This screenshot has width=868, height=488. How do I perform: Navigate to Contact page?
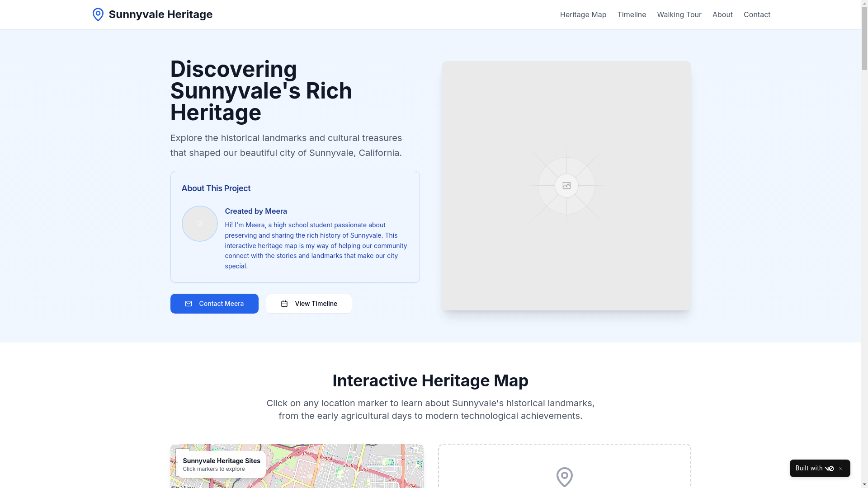click(x=756, y=14)
